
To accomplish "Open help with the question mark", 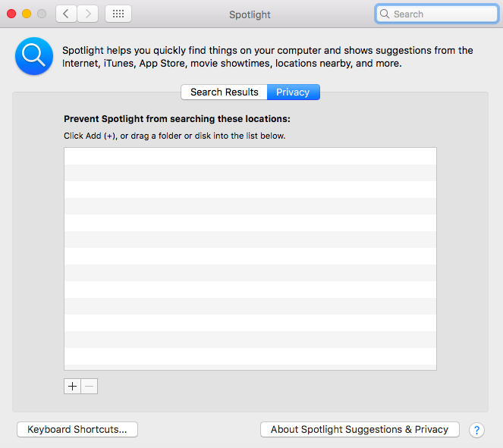I will [476, 430].
